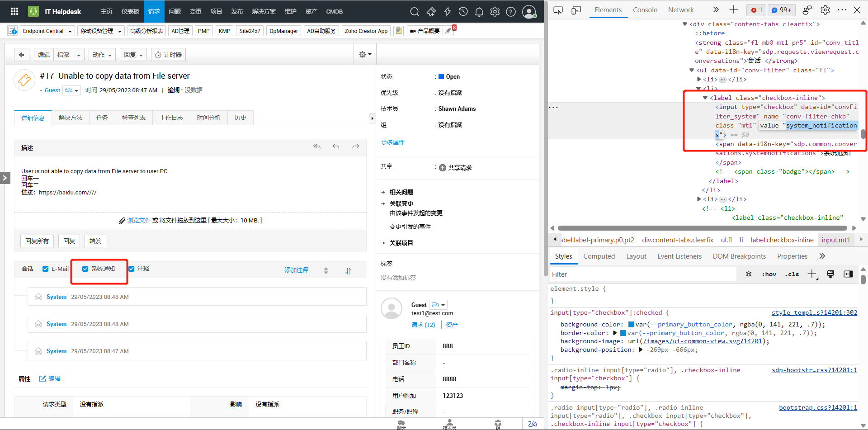Image resolution: width=868 pixels, height=430 pixels.
Task: Click the search magnifier icon in header
Action: pyautogui.click(x=415, y=12)
